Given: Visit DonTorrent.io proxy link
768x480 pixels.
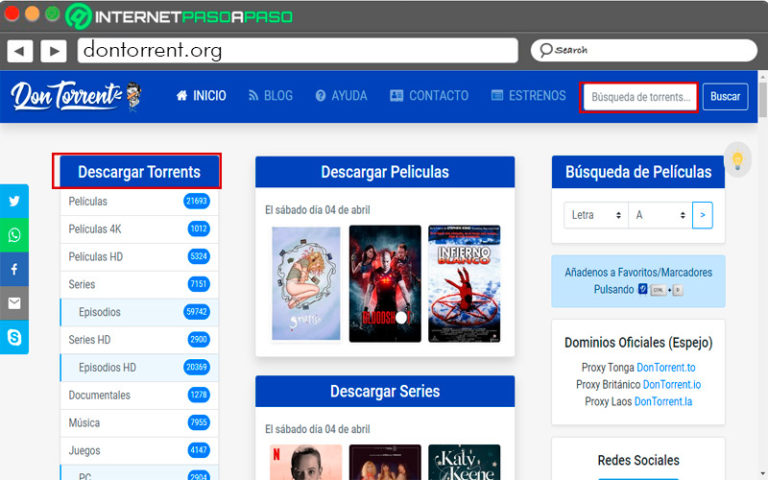Looking at the screenshot, I should (672, 384).
